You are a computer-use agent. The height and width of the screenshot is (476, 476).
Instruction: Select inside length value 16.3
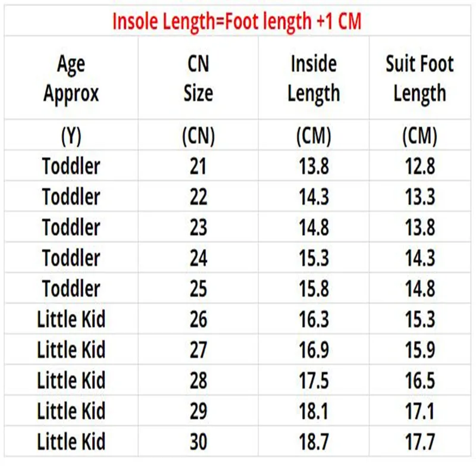pyautogui.click(x=314, y=320)
